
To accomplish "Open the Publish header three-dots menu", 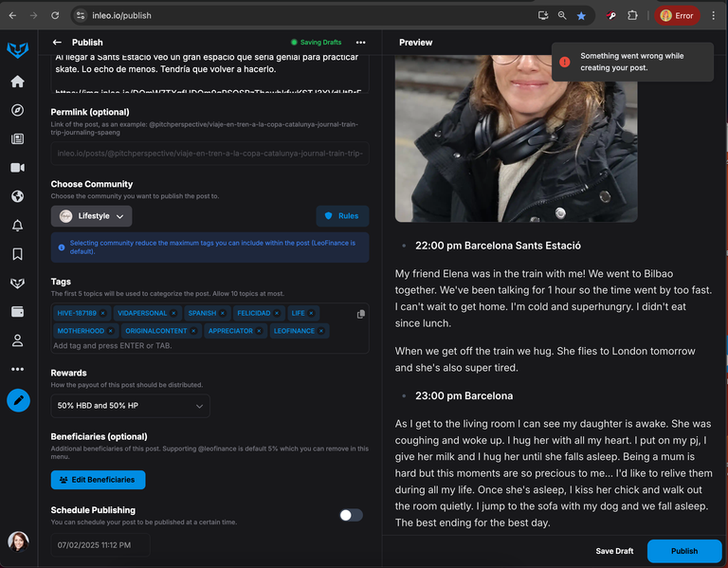I will (361, 43).
